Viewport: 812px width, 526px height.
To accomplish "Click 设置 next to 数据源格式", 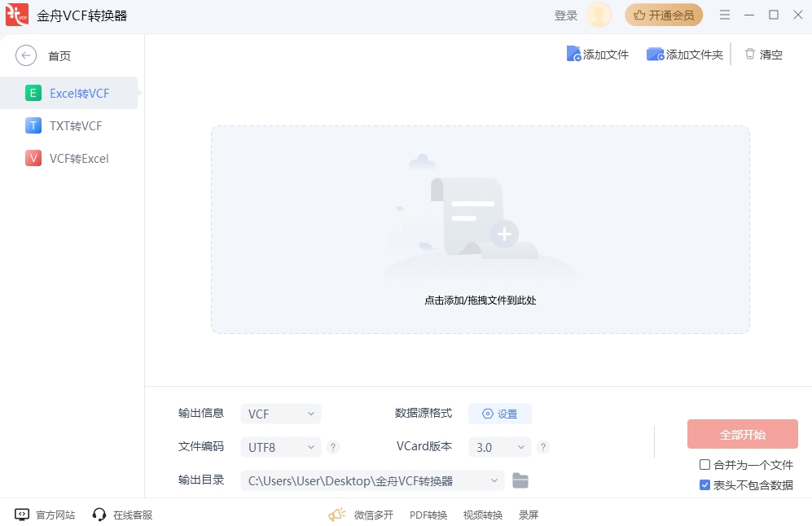I will 499,414.
